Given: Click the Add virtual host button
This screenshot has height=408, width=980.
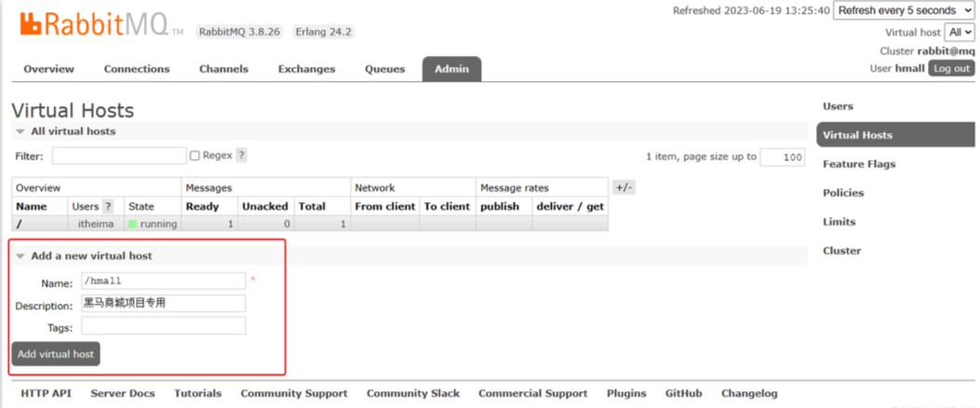Looking at the screenshot, I should (x=56, y=354).
